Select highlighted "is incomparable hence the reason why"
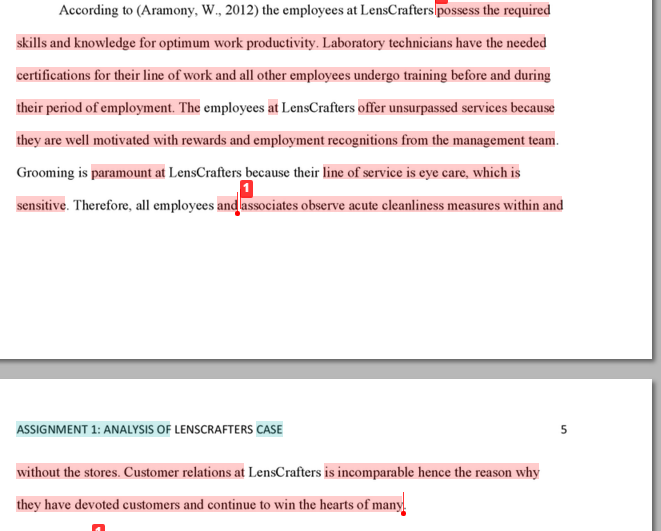 click(432, 472)
